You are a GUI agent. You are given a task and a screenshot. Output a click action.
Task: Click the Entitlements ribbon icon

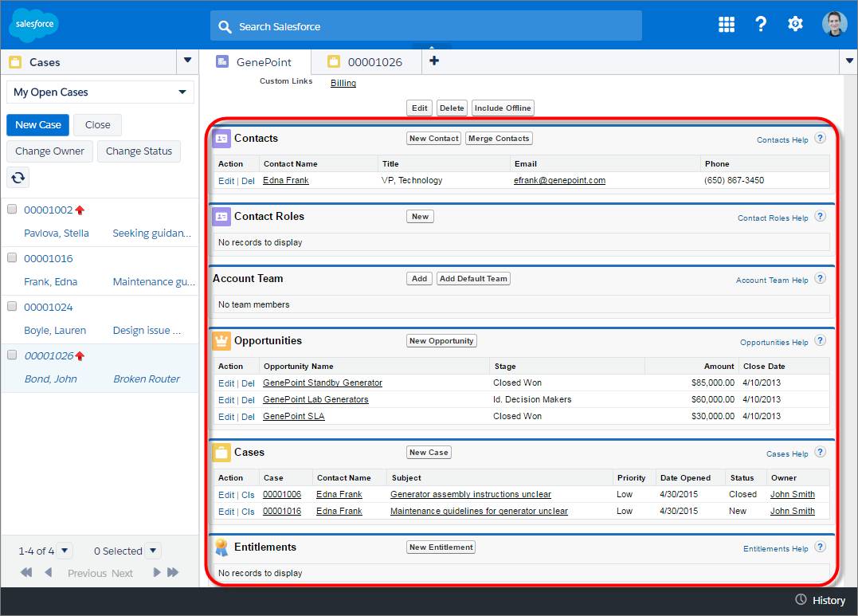click(x=221, y=547)
